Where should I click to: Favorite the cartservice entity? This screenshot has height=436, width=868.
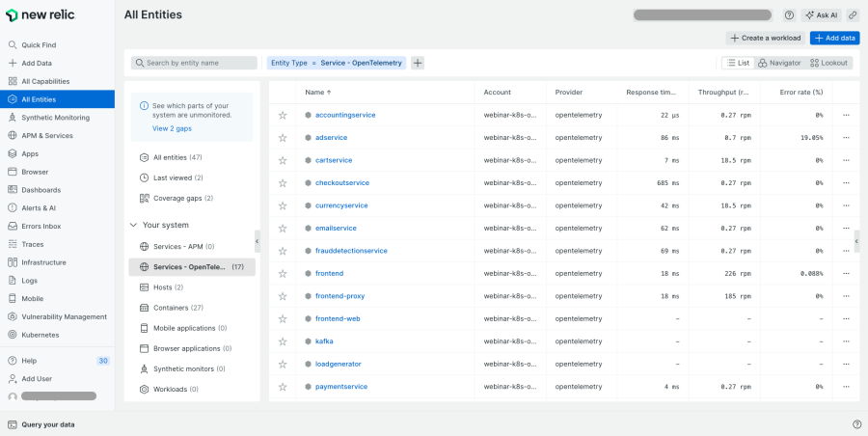(x=283, y=161)
